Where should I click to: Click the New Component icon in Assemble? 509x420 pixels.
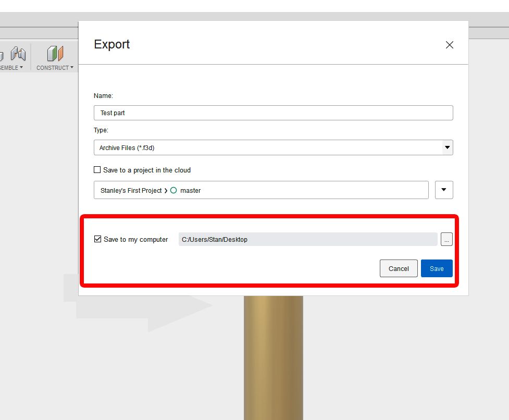click(x=2, y=54)
